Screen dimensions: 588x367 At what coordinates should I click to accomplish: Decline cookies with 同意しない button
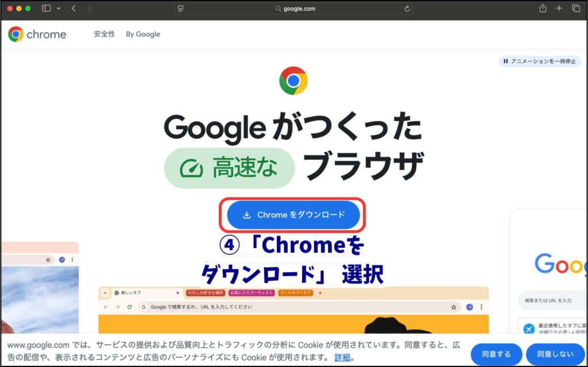[x=555, y=354]
